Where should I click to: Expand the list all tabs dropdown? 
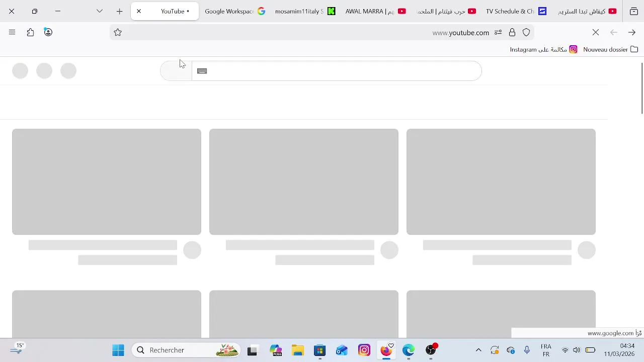pyautogui.click(x=100, y=11)
